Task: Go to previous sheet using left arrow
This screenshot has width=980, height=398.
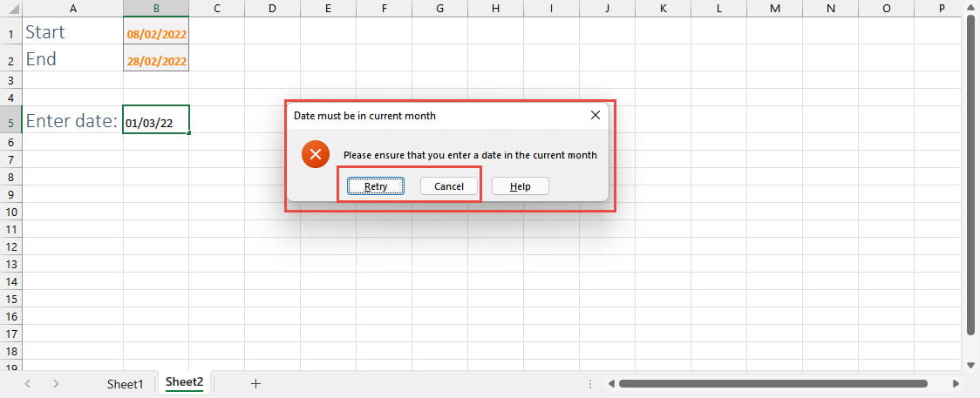Action: [x=29, y=383]
